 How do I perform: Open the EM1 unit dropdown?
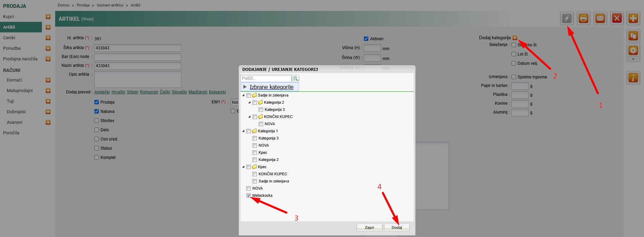[x=235, y=102]
